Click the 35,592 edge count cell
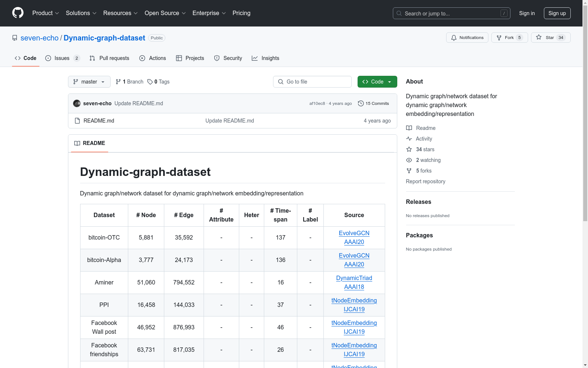 [184, 238]
